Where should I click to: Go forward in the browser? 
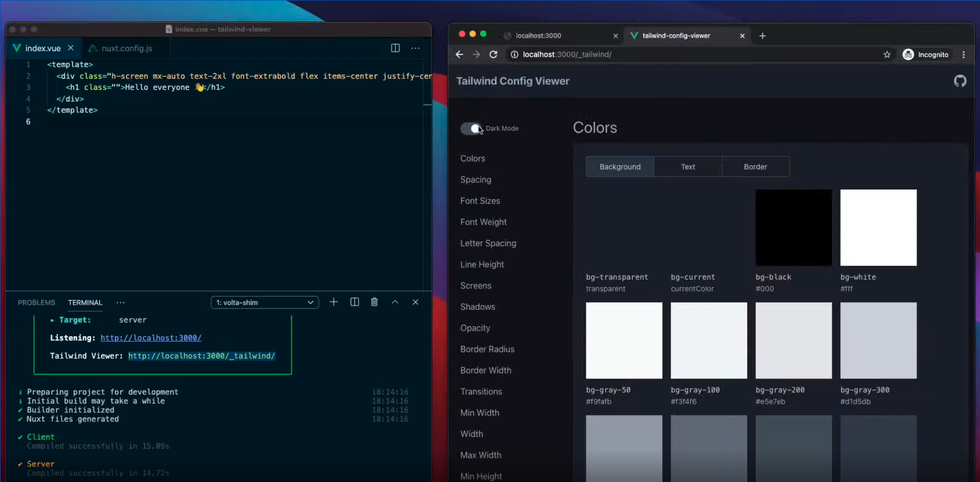coord(476,55)
